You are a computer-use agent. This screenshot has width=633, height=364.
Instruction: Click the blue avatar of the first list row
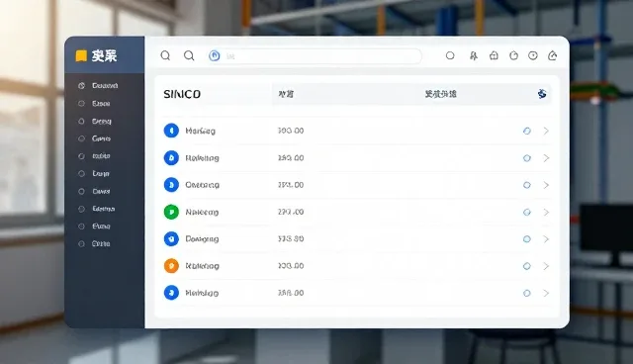(x=171, y=131)
